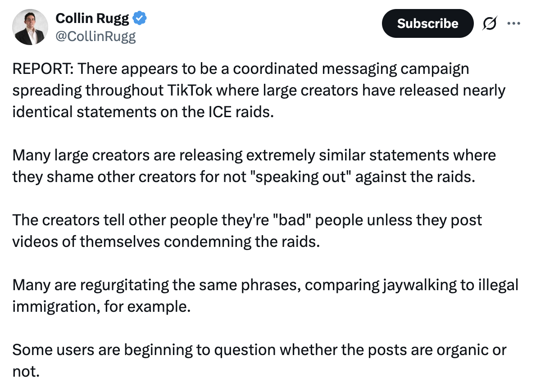The image size is (536, 392).
Task: Click the word 'organic' in the post
Action: (462, 350)
